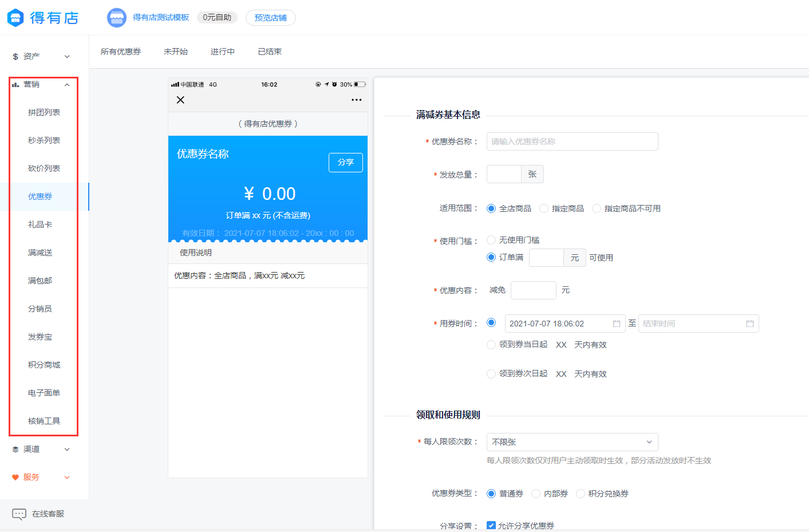The height and width of the screenshot is (532, 809).
Task: Click the battery icon in phone preview
Action: point(360,85)
